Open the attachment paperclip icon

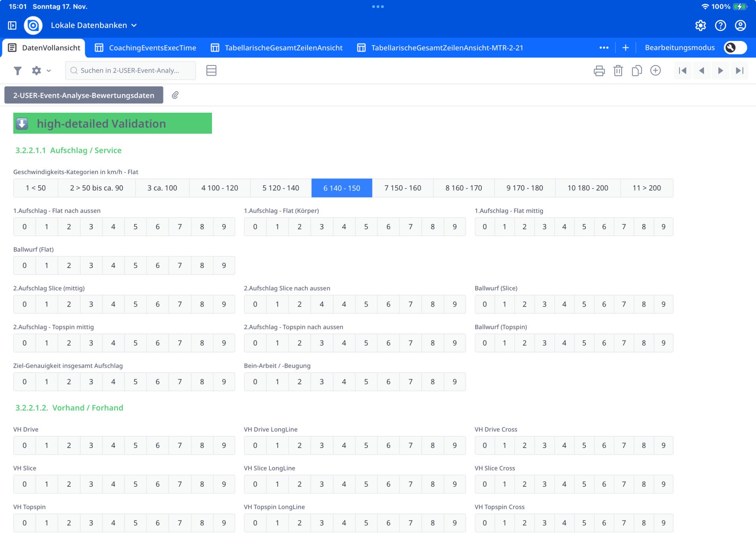(x=175, y=95)
